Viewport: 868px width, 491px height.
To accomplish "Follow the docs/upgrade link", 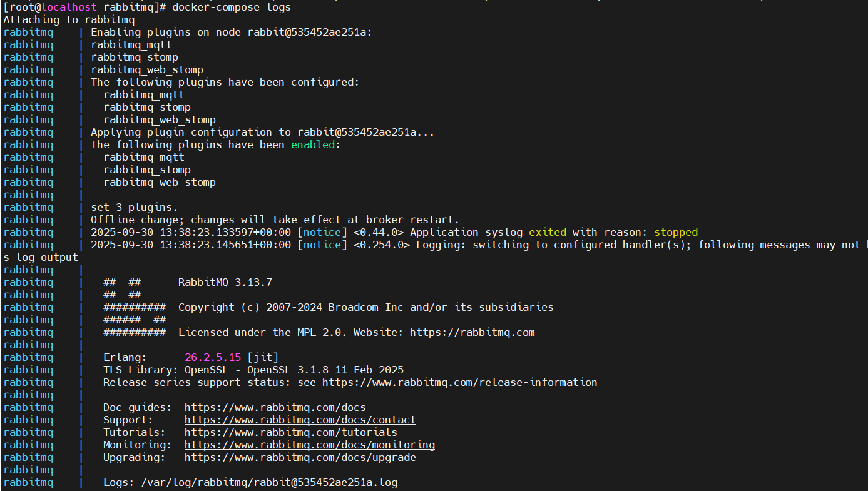I will (x=300, y=457).
